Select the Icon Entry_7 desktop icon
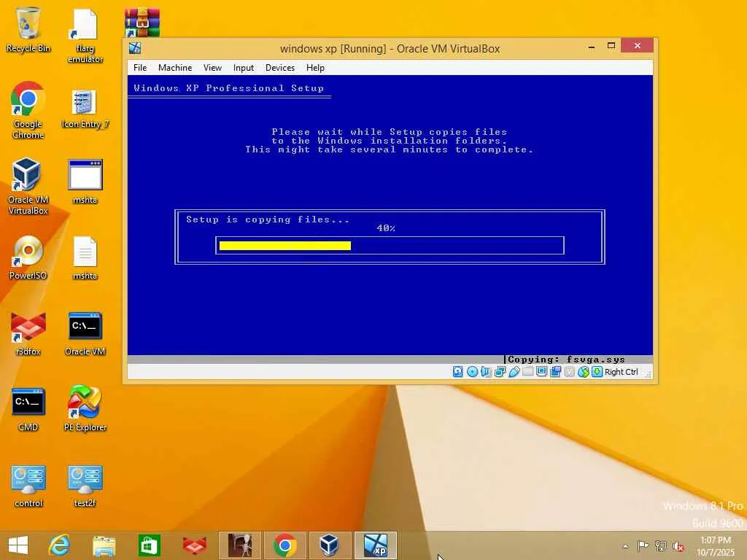747x560 pixels. pyautogui.click(x=85, y=109)
